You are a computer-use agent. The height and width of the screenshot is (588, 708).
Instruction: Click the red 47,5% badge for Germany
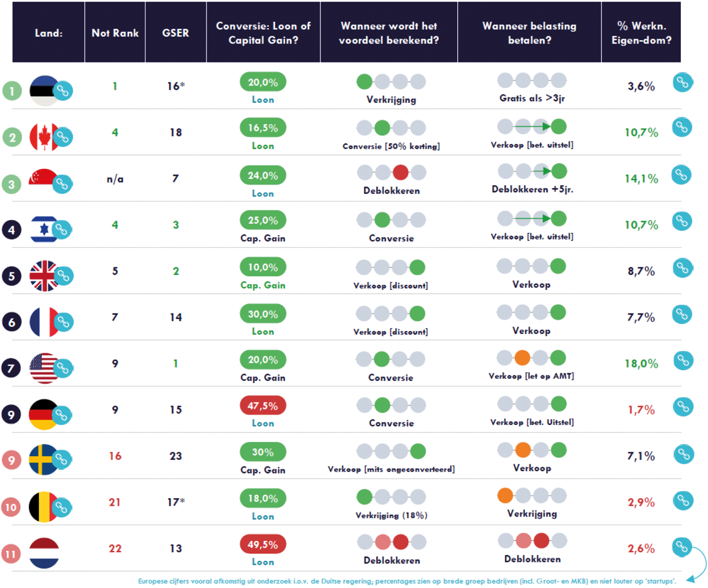[x=263, y=406]
